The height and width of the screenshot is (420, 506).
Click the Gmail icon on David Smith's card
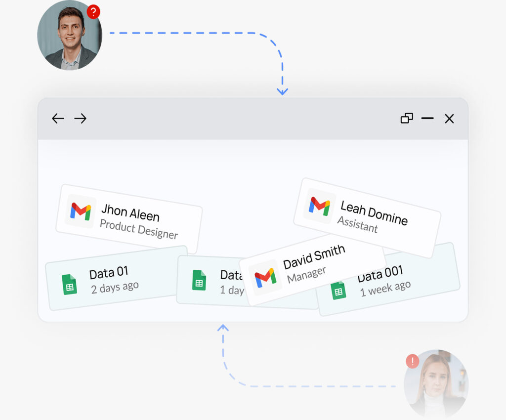pos(265,278)
